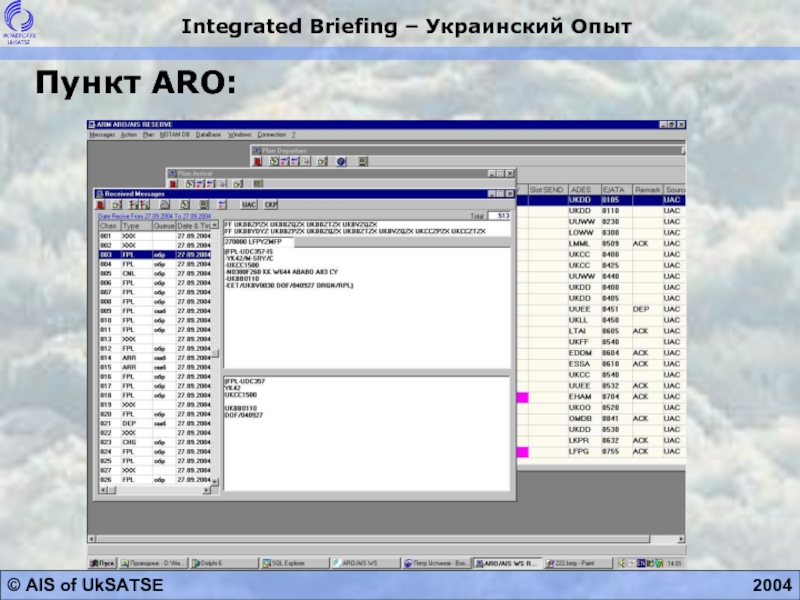
Task: Click the globe icon in Plan Departure toolbar
Action: tap(340, 160)
